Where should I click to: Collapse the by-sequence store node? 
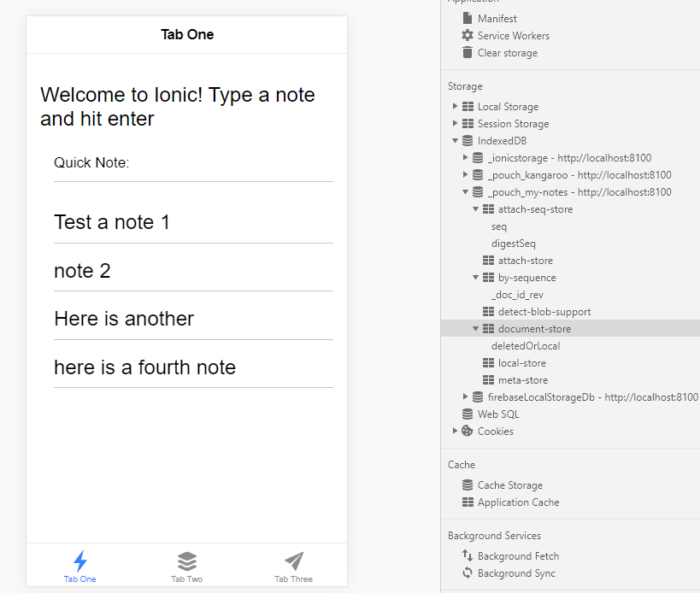475,278
